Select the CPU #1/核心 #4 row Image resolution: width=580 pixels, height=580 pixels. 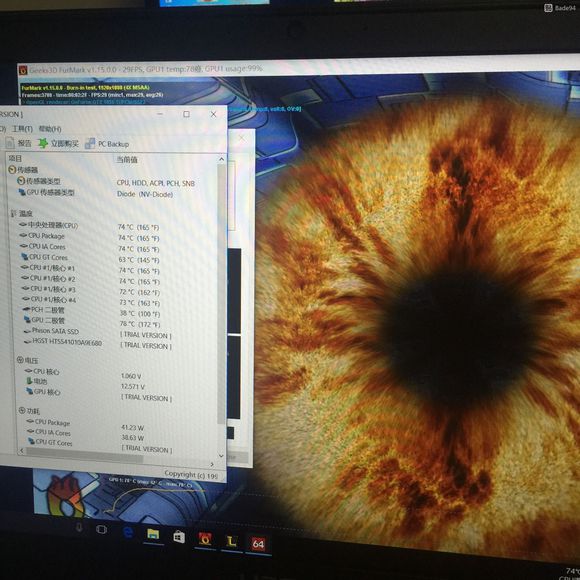tap(92, 301)
